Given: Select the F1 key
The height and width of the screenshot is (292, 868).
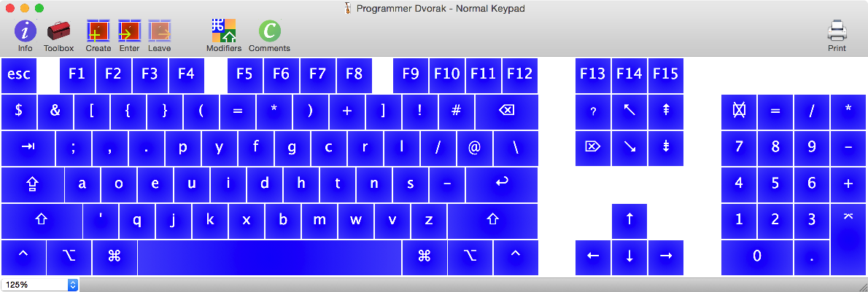Looking at the screenshot, I should 77,75.
